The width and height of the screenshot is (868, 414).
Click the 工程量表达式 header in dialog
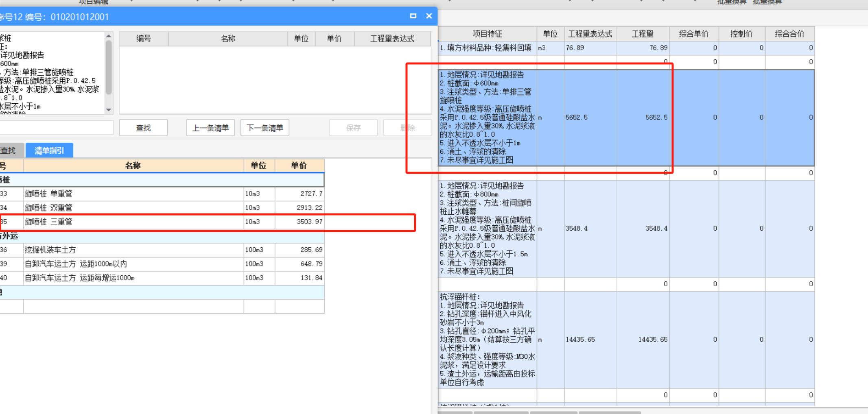tap(392, 39)
